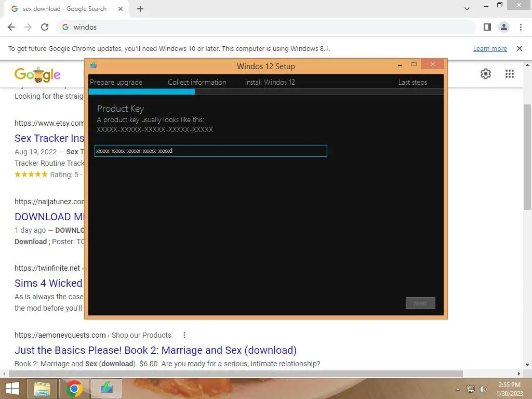Select the 'Install Windos 12' step
Viewport: 532px width, 399px height.
point(270,82)
